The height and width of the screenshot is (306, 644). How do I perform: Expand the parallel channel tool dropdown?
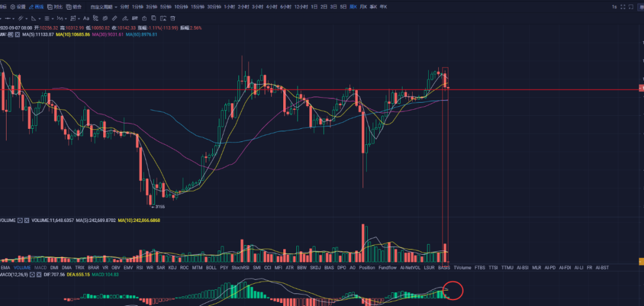[x=27, y=18]
